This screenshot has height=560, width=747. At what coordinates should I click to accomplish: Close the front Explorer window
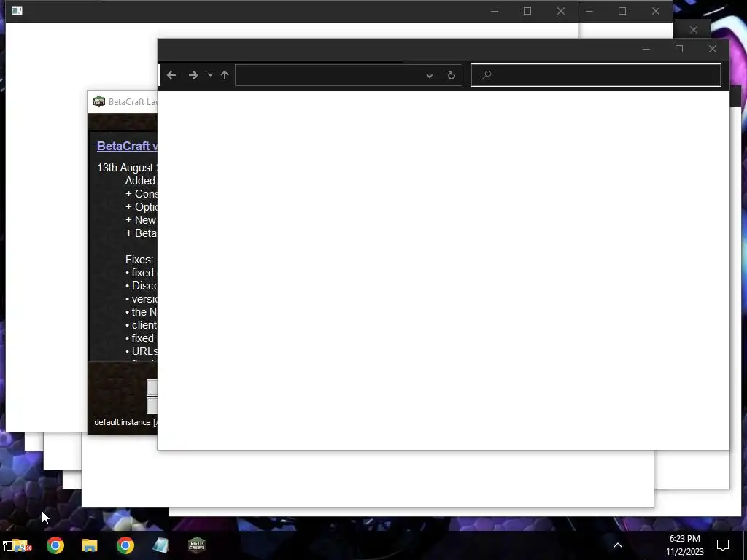[x=712, y=49]
